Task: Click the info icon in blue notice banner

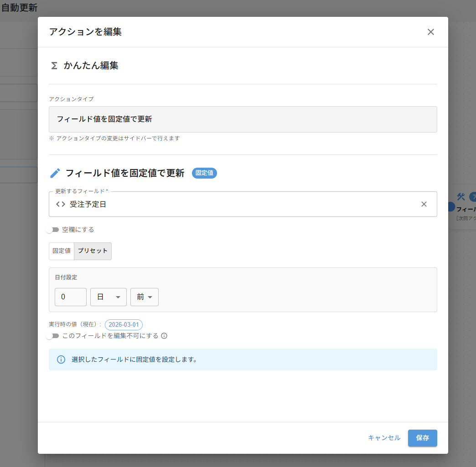Action: point(61,359)
